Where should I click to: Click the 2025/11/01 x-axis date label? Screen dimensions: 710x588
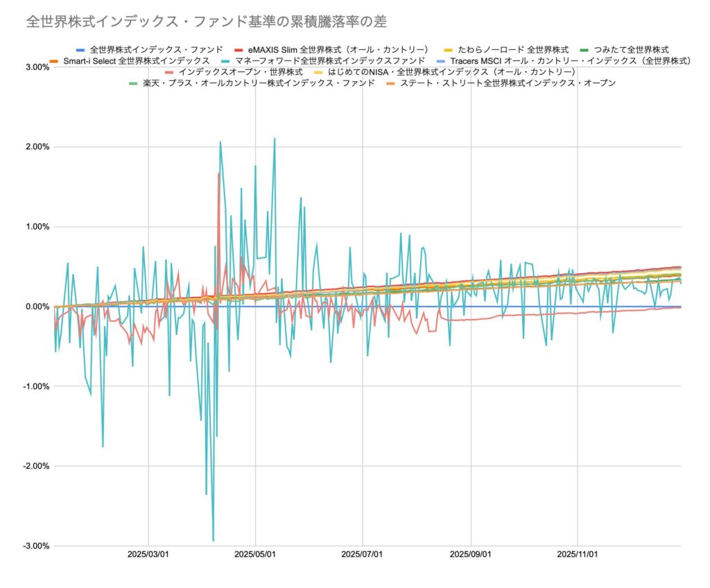(x=578, y=555)
